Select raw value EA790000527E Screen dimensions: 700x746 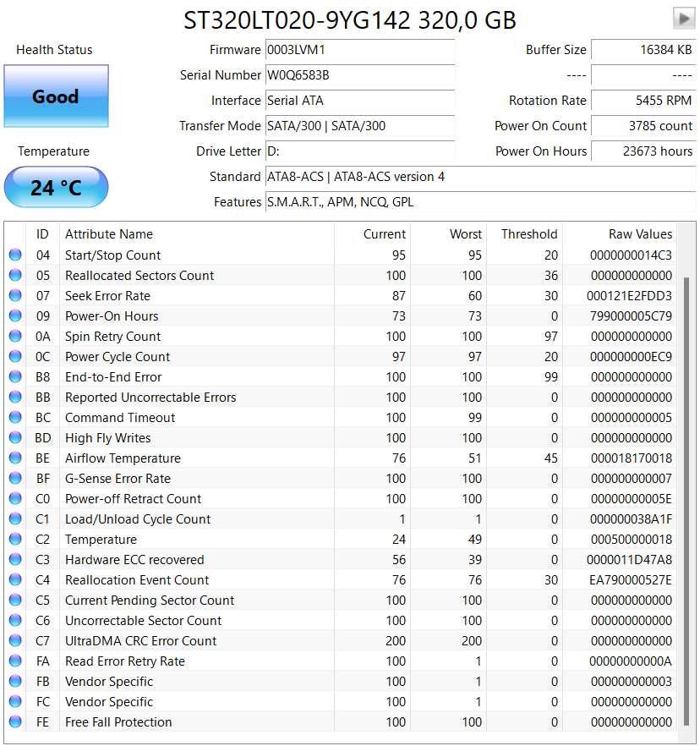[x=631, y=580]
